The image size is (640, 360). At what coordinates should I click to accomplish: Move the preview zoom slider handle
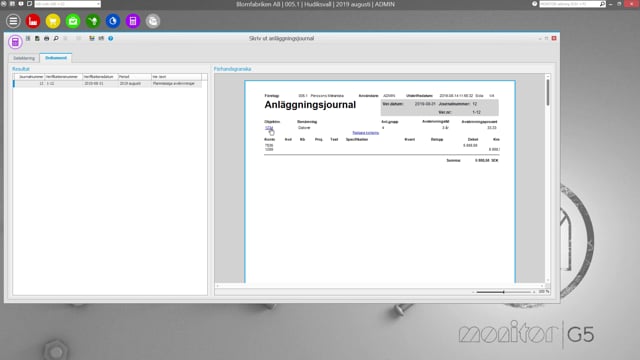(504, 292)
